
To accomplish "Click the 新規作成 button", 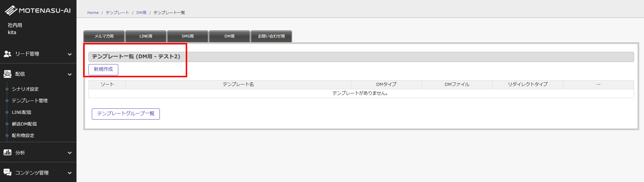I will (103, 69).
